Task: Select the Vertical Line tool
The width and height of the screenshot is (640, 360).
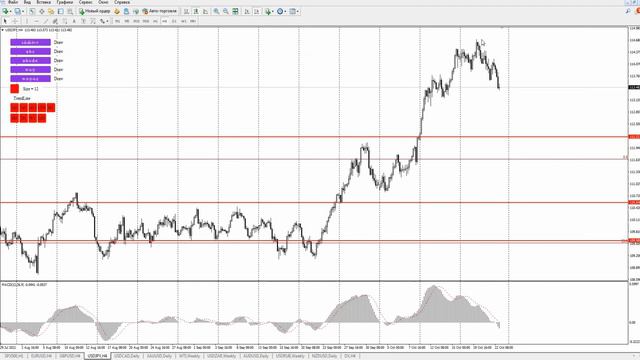Action: point(27,21)
